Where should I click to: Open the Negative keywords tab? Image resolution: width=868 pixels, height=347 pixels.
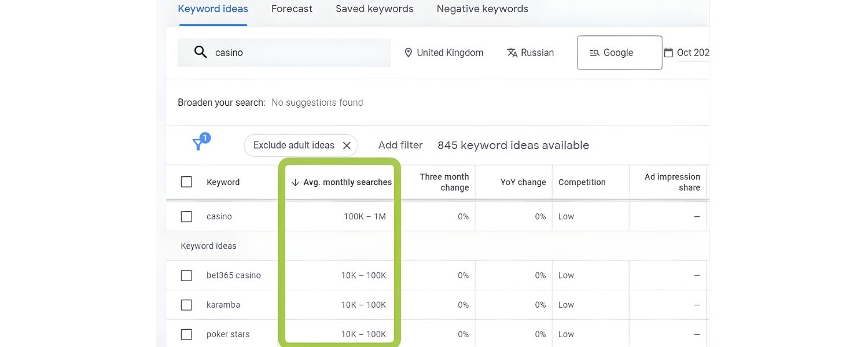[482, 8]
